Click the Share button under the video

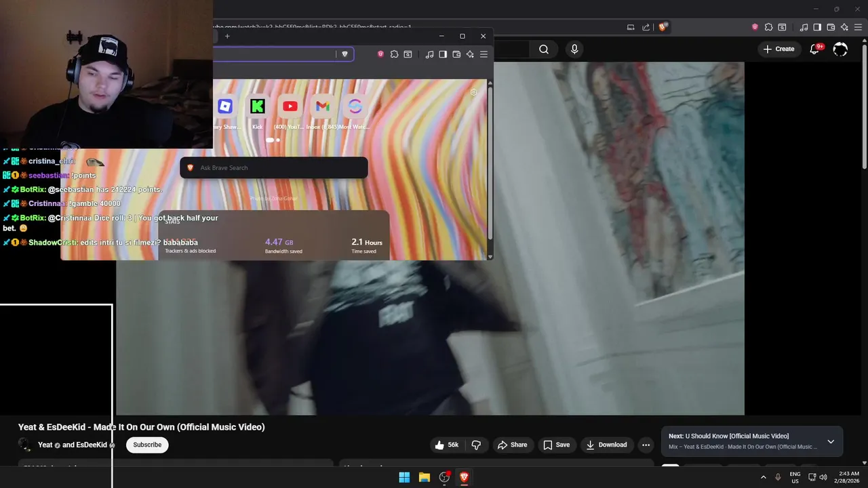(512, 445)
